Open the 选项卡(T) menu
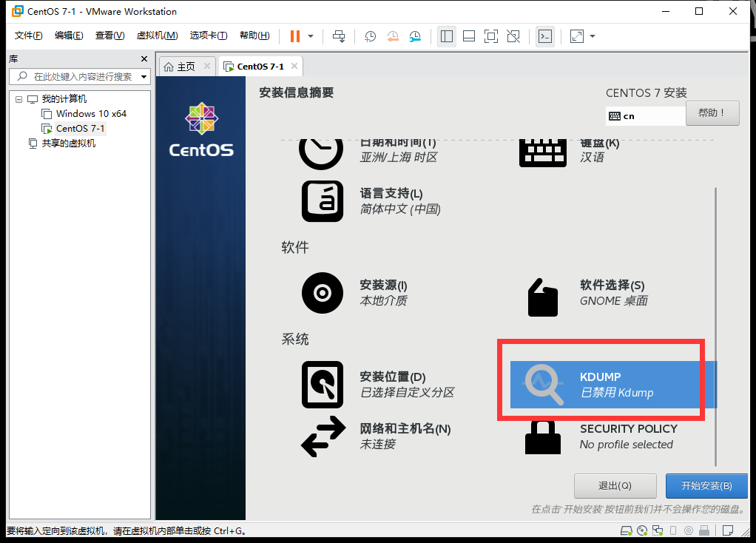The height and width of the screenshot is (543, 756). tap(209, 36)
